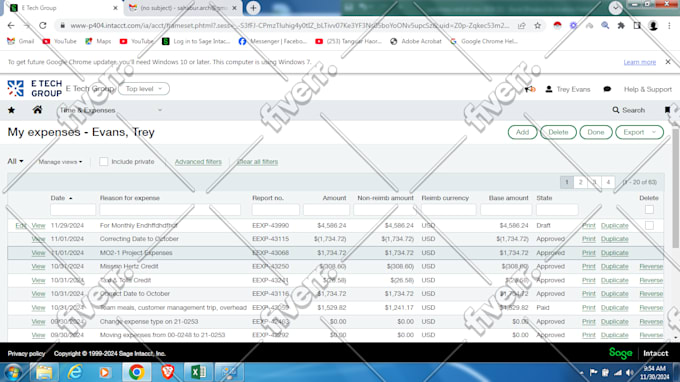Viewport: 680px width, 382px height.
Task: Go to results page 4
Action: click(x=608, y=182)
